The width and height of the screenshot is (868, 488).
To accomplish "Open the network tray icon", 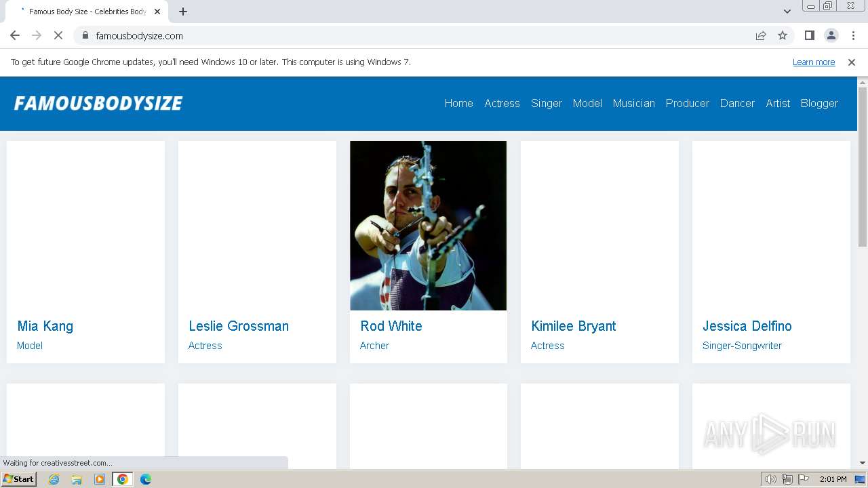I will pyautogui.click(x=787, y=479).
